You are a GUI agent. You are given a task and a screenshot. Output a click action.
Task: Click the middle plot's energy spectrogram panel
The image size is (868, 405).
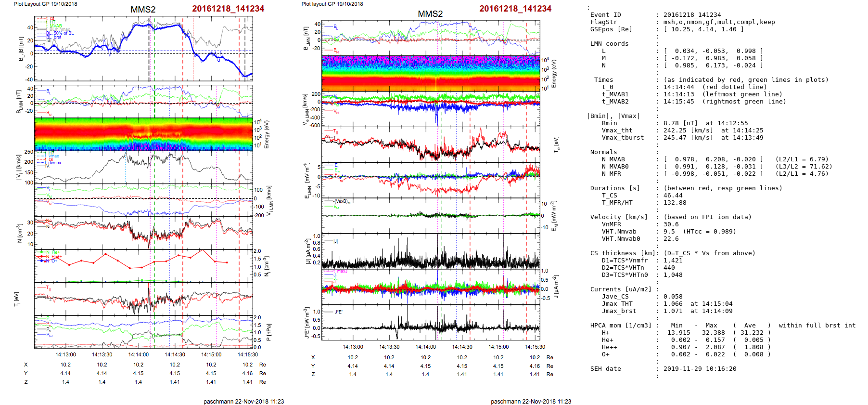click(431, 73)
